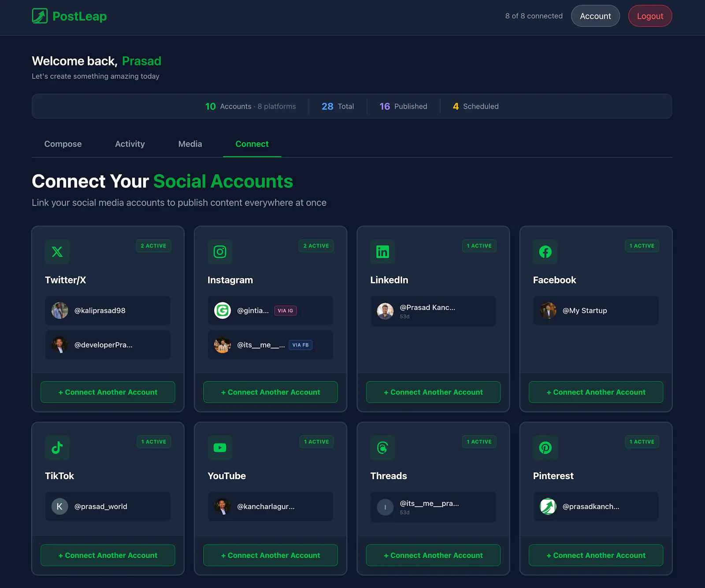Click the '28 Total' stat
705x588 pixels.
[x=338, y=106]
